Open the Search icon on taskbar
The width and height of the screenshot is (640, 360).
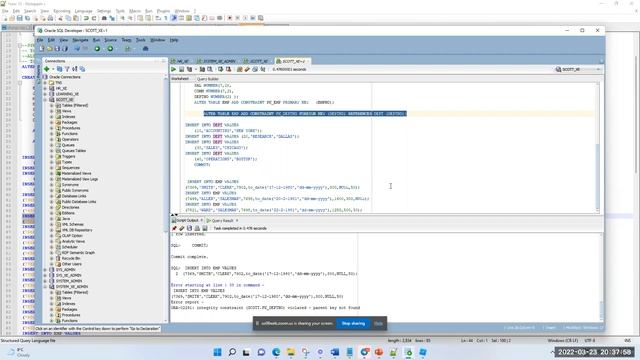[232, 352]
